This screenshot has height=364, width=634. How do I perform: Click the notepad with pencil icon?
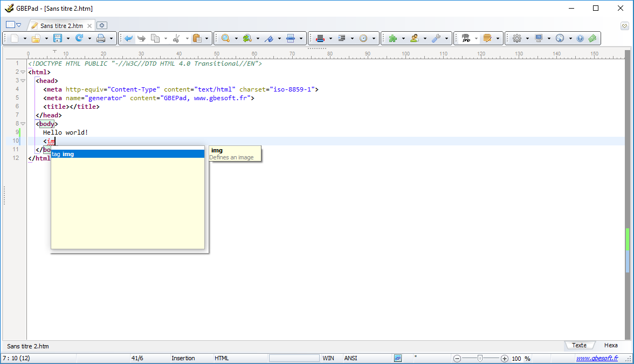pyautogui.click(x=487, y=38)
